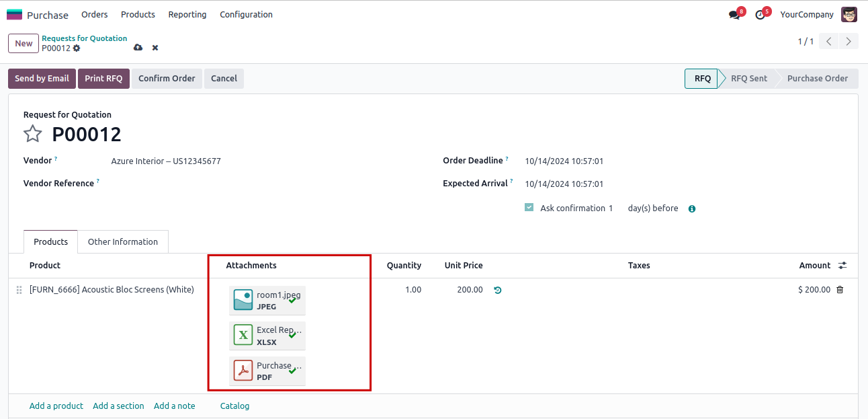Image resolution: width=868 pixels, height=419 pixels.
Task: Open the user avatar menu
Action: pyautogui.click(x=849, y=14)
